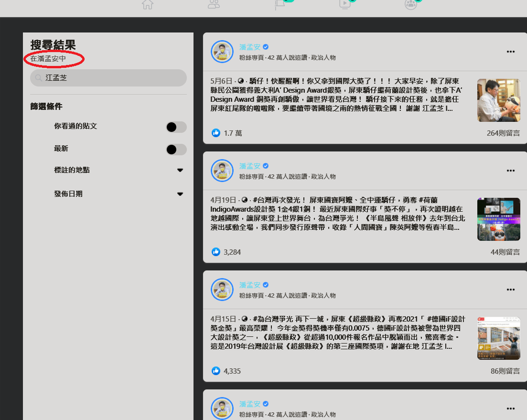
Task: Open the Pages flag tab icon
Action: tap(280, 4)
